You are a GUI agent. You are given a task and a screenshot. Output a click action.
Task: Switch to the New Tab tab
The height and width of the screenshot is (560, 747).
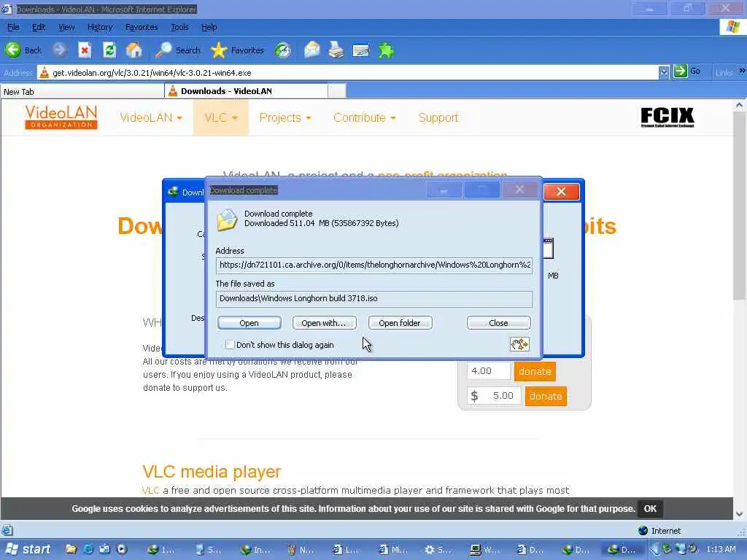coord(82,91)
